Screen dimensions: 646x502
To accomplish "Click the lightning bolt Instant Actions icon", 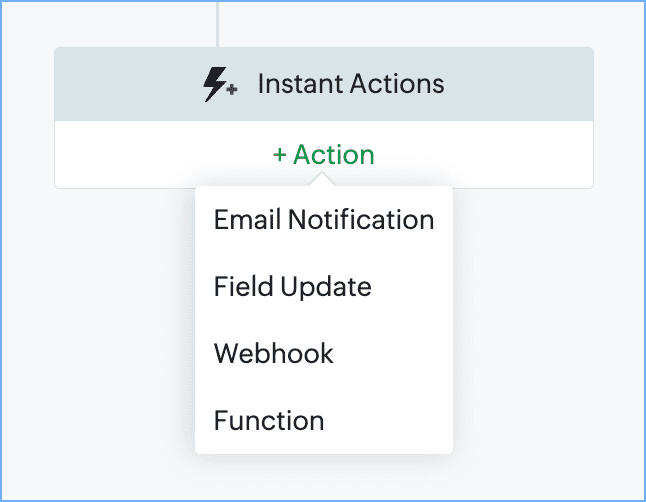I will coord(220,84).
